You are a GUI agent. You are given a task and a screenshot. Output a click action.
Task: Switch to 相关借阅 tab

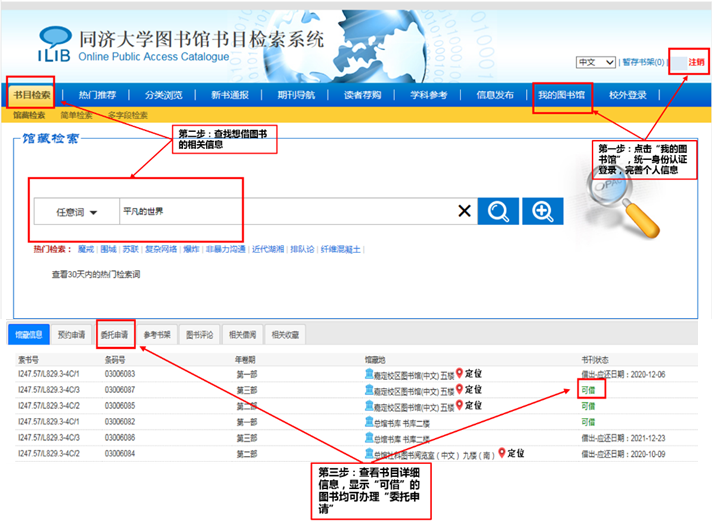click(242, 335)
